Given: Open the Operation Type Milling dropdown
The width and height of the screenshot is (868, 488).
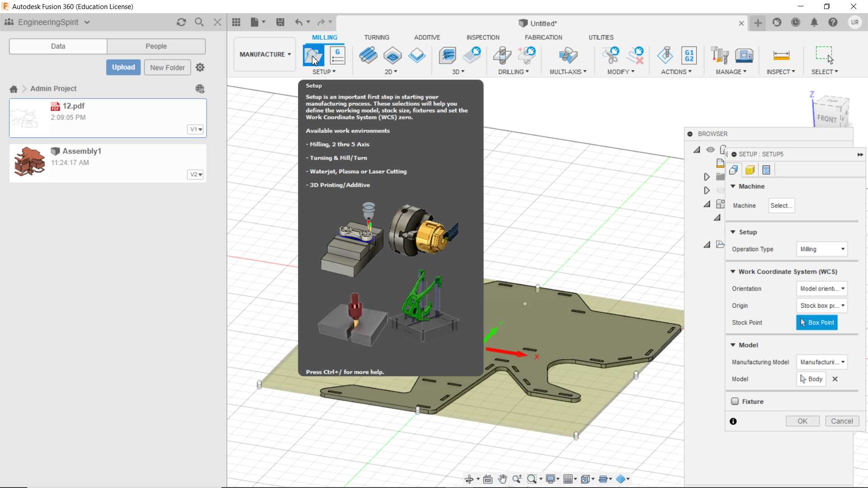Looking at the screenshot, I should point(822,249).
